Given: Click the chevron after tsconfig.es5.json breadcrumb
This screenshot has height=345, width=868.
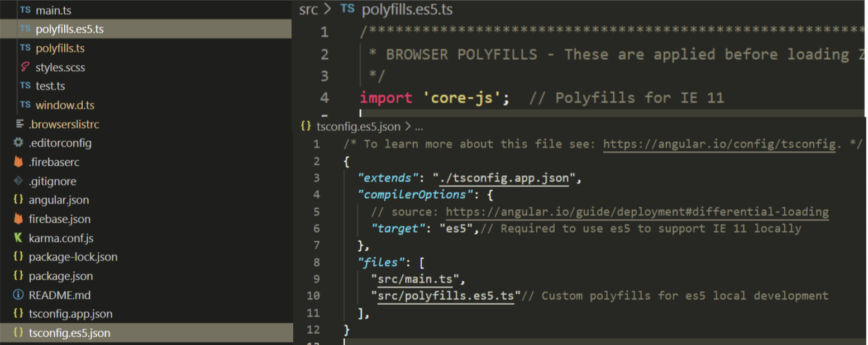Looking at the screenshot, I should click(407, 127).
